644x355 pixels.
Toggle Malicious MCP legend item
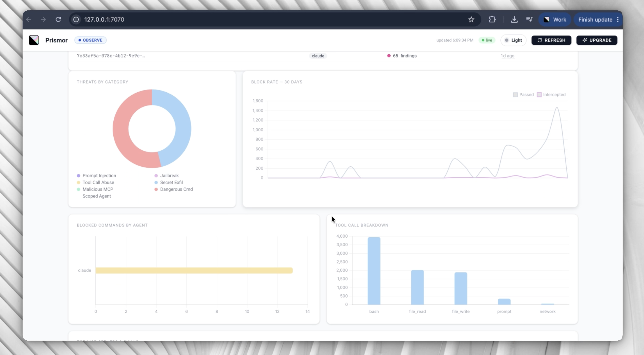tap(95, 189)
